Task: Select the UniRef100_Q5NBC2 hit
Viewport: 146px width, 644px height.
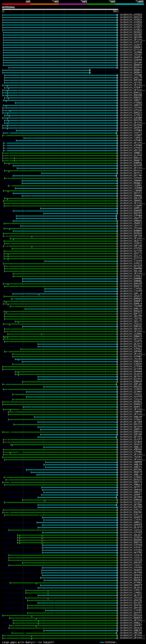Action: [x=131, y=153]
